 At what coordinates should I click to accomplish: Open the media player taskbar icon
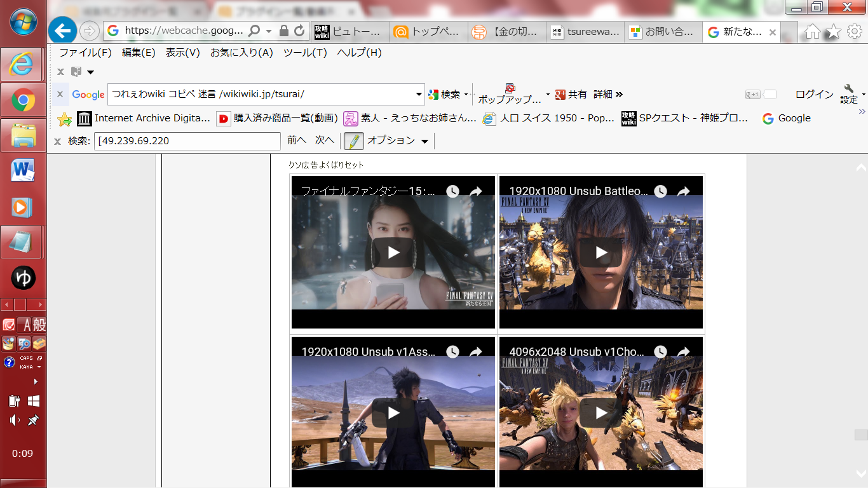click(23, 207)
